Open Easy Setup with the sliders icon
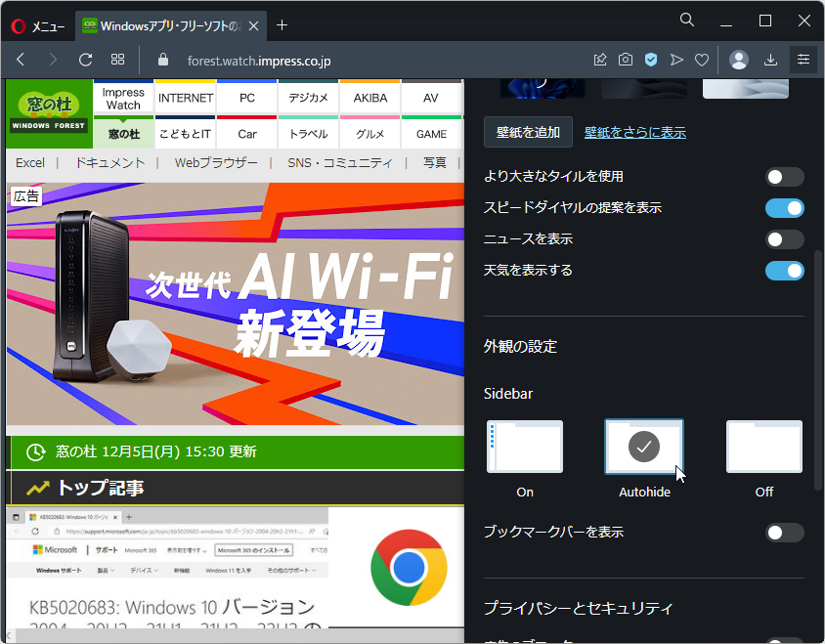Viewport: 825px width, 644px height. 803,60
